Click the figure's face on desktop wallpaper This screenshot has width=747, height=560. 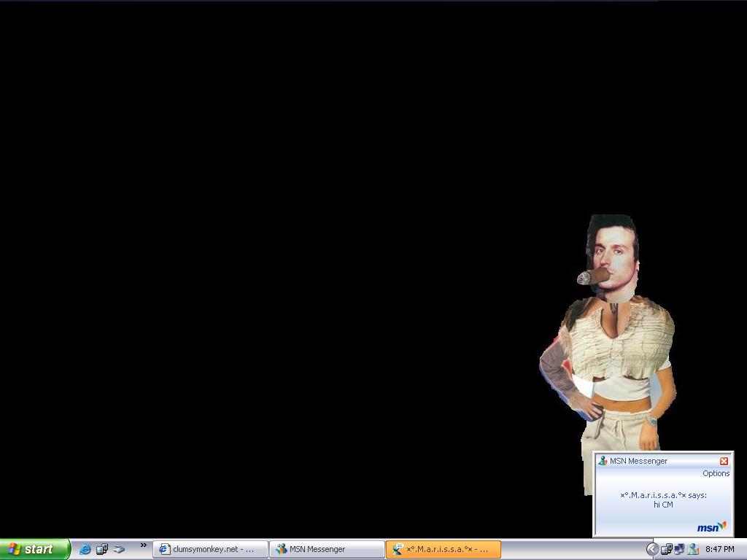tap(611, 255)
